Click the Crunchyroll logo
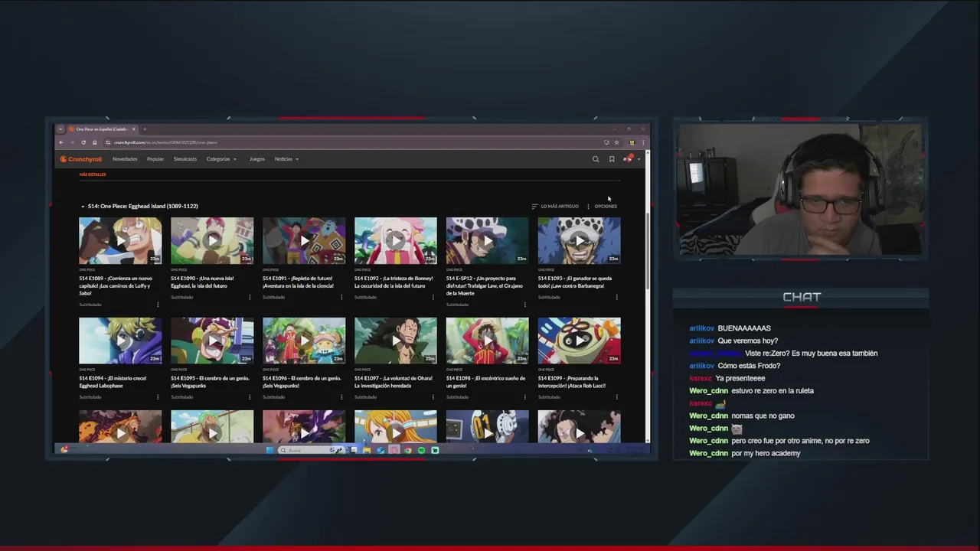This screenshot has height=551, width=980. pyautogui.click(x=81, y=159)
